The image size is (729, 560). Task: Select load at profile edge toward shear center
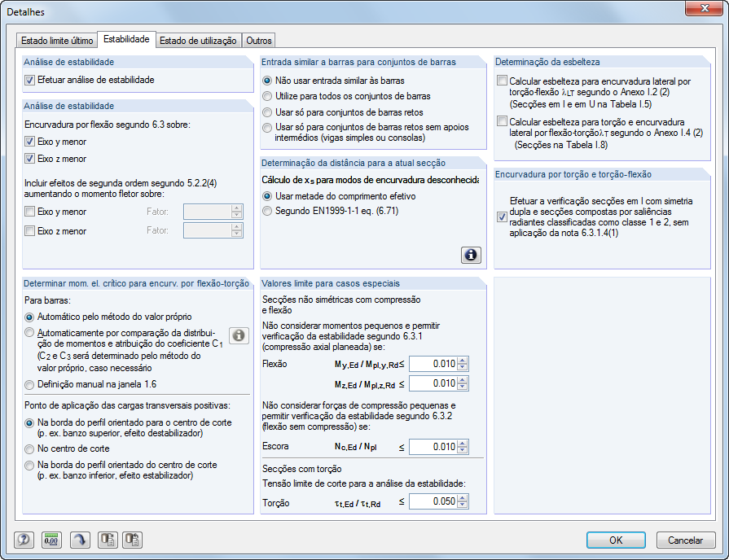click(x=29, y=423)
